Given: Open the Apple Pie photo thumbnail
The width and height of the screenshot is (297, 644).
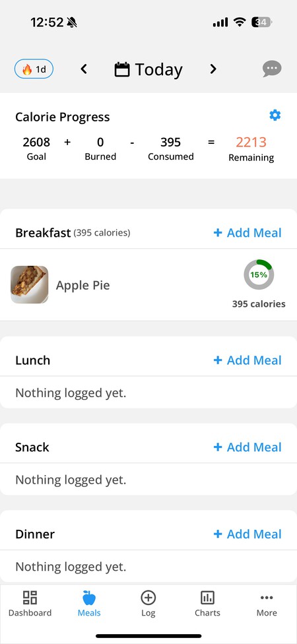Looking at the screenshot, I should pos(29,284).
